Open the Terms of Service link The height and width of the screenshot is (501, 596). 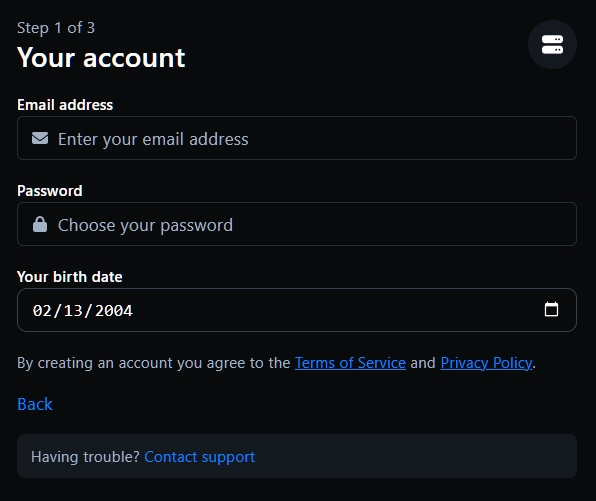pos(350,363)
